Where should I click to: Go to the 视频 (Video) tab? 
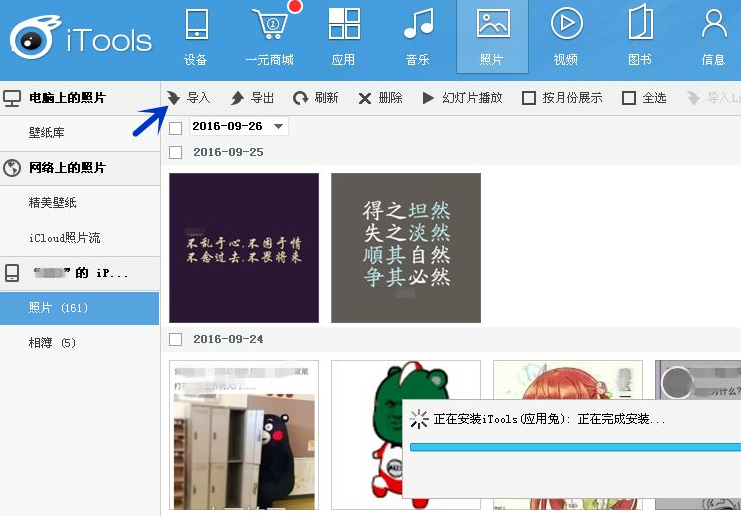(566, 37)
